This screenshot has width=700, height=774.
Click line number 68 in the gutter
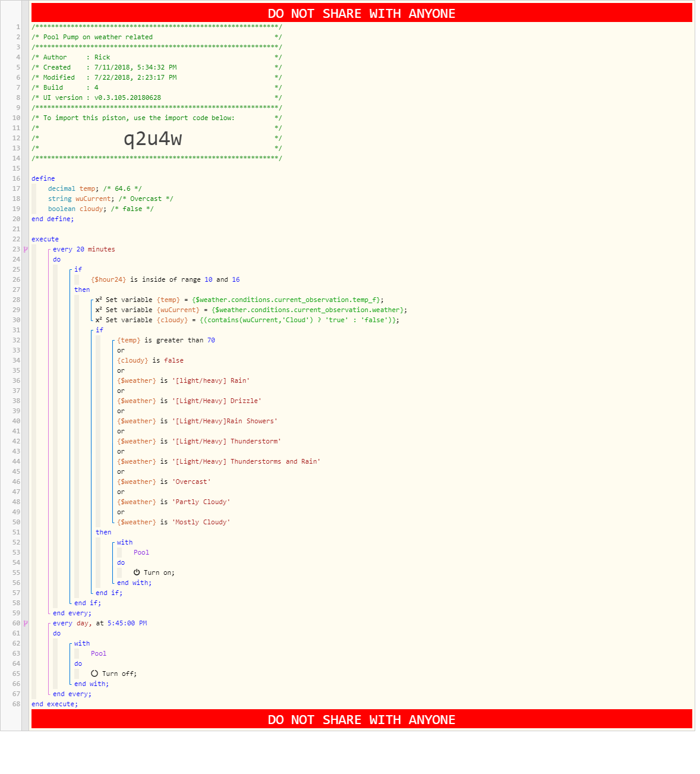pyautogui.click(x=16, y=704)
